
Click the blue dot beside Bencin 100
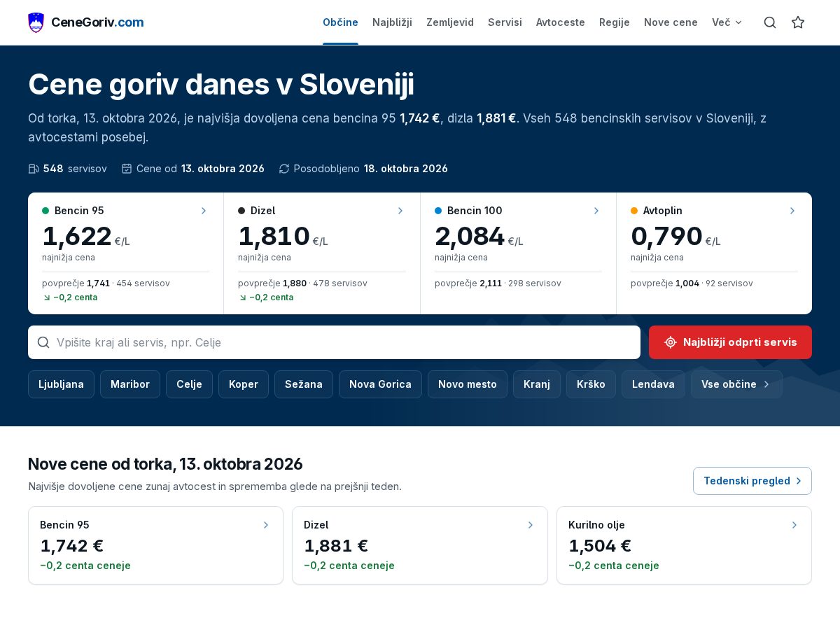pos(438,211)
